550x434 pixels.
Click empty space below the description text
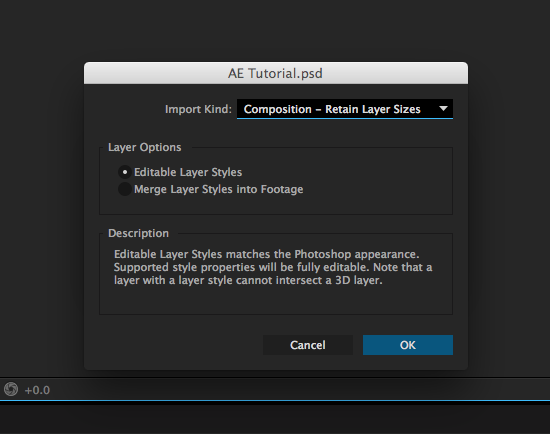[276, 301]
